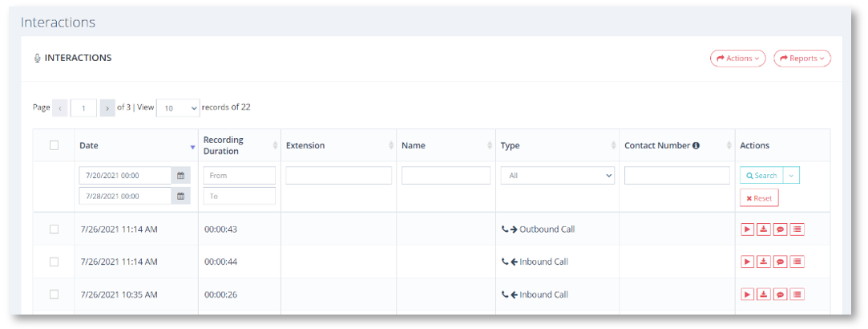Open comments for the 00:00:44 Inbound Call

click(x=780, y=262)
